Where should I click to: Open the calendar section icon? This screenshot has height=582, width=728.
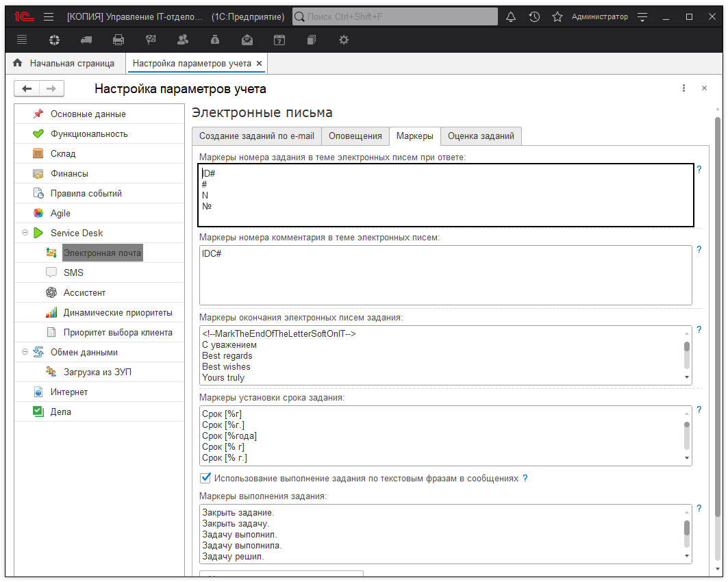pyautogui.click(x=279, y=40)
